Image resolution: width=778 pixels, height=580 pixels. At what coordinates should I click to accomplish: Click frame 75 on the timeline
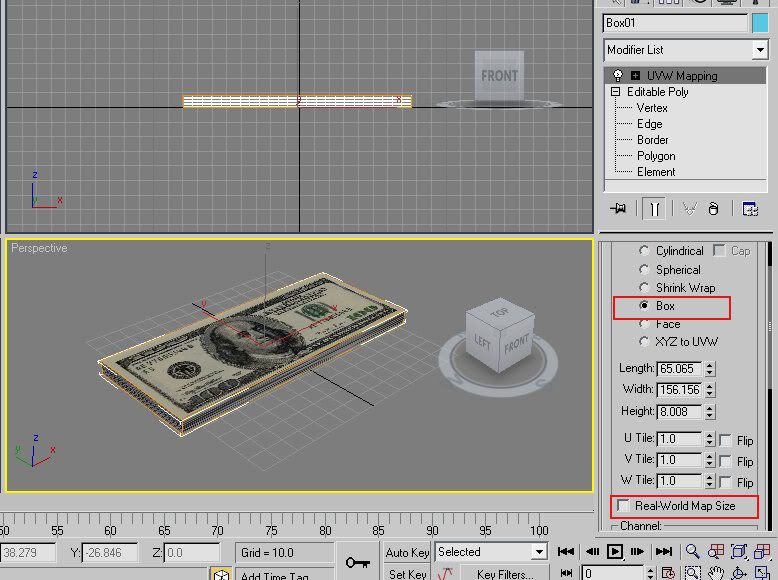(271, 530)
